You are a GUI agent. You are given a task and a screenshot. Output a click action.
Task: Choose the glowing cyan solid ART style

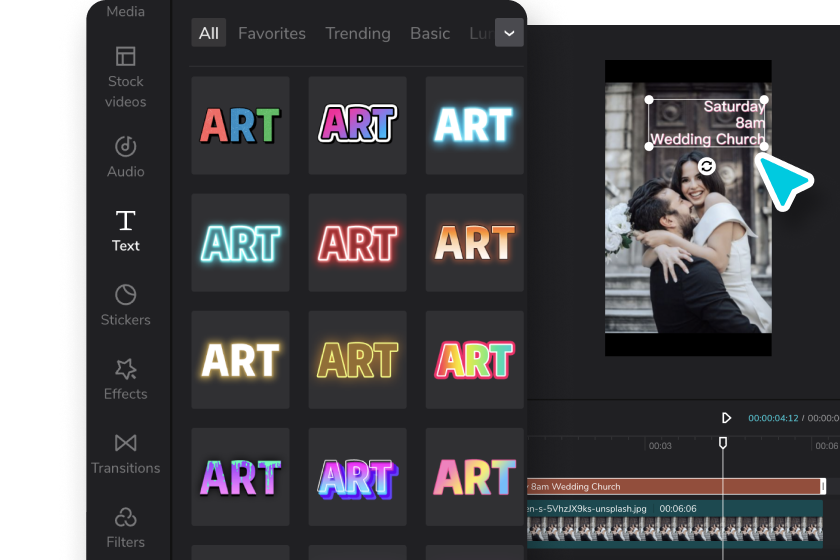475,125
